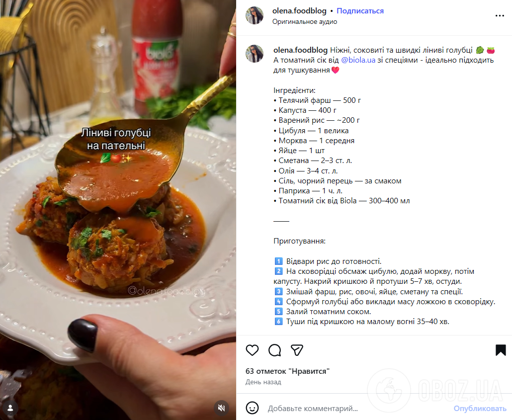Screen dimensions: 512x420
Task: Click the День назад timestamp
Action: [x=263, y=382]
